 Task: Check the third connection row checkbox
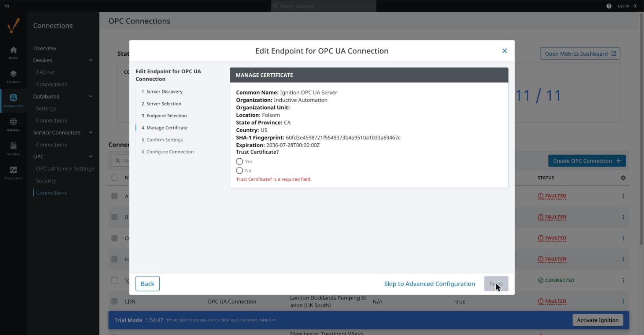[x=114, y=238]
